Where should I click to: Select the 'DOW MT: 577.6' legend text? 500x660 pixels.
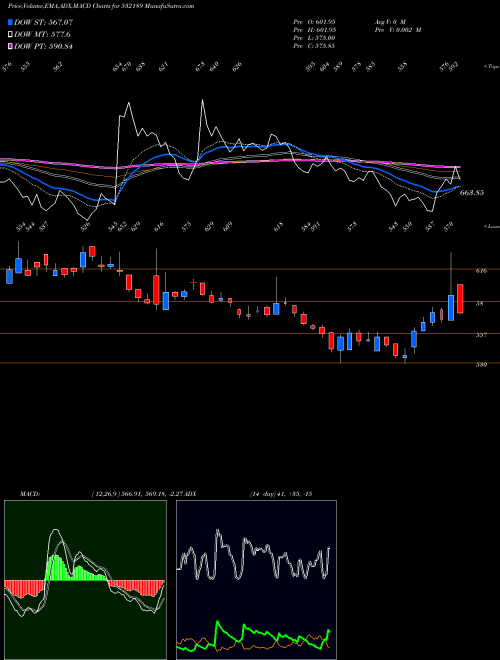pos(42,34)
